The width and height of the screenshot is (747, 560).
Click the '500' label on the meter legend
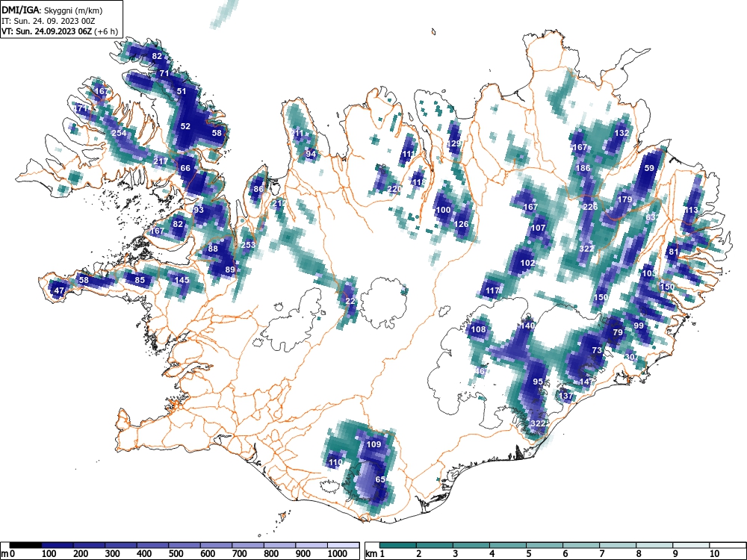coord(176,554)
